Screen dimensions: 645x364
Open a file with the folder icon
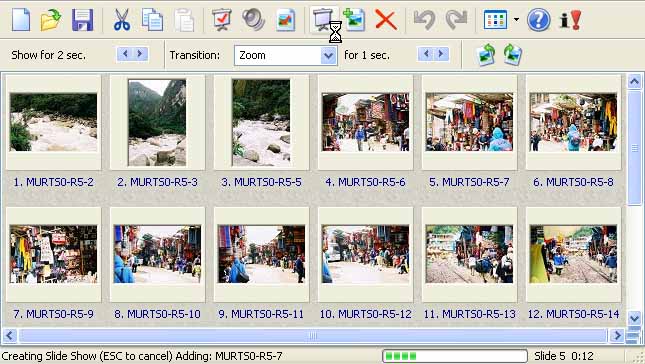(x=51, y=19)
